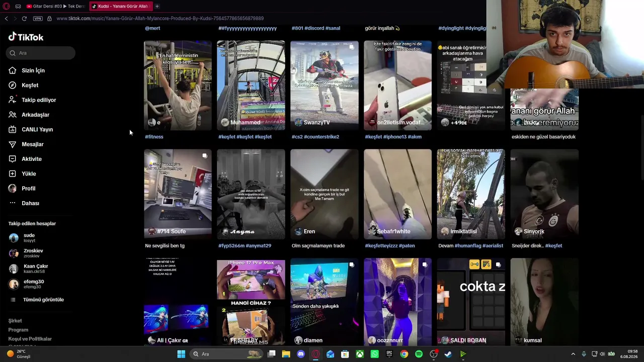Screen dimensions: 644x362
Task: Open File Explorer from the taskbar
Action: click(286, 354)
